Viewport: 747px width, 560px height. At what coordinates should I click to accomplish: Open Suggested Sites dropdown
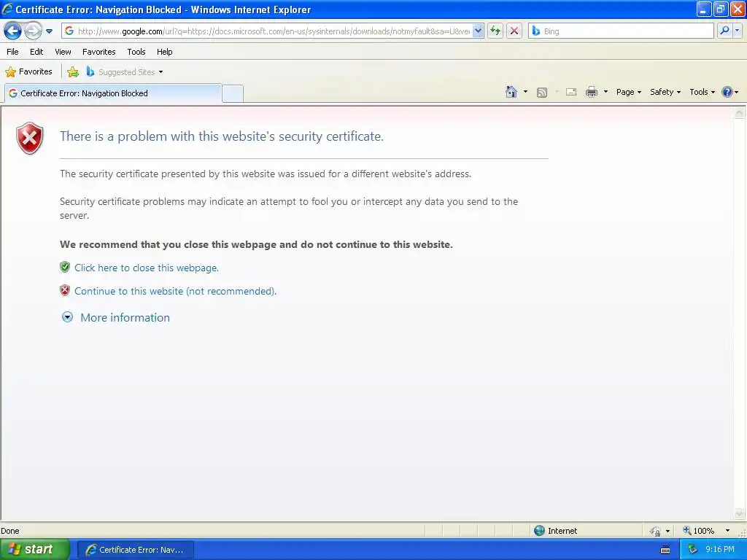(125, 72)
